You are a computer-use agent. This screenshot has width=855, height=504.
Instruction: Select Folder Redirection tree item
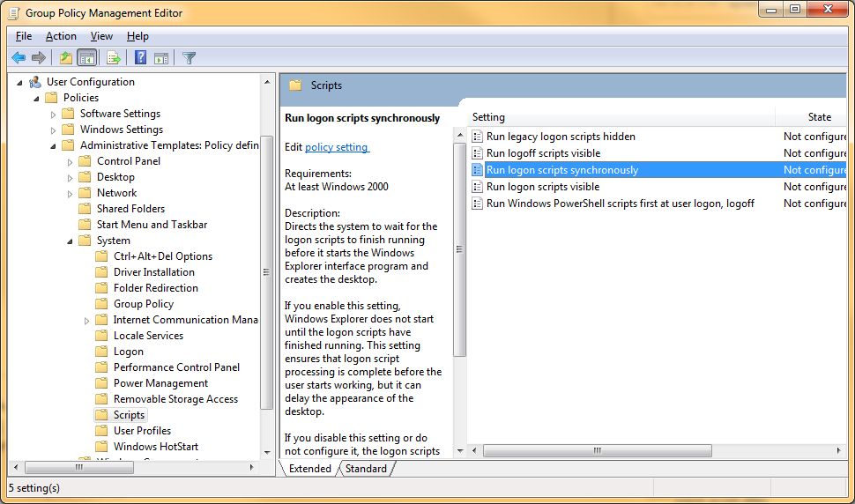pos(155,288)
